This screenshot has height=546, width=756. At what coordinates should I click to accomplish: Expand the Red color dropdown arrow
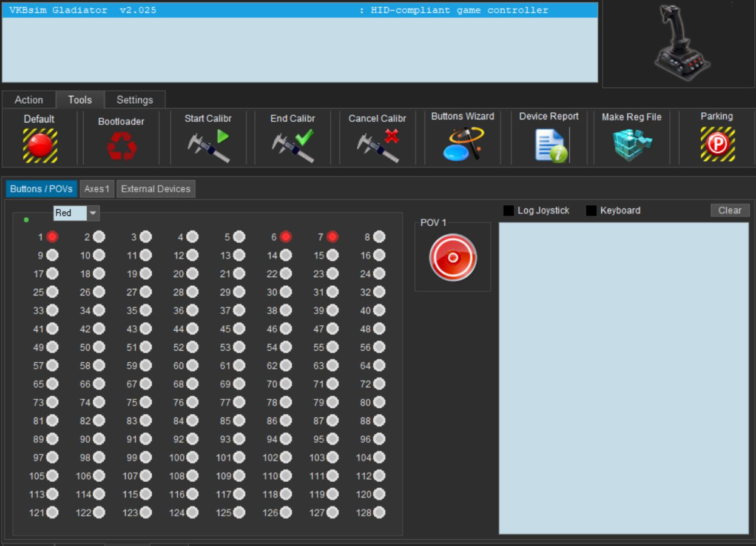click(x=93, y=213)
